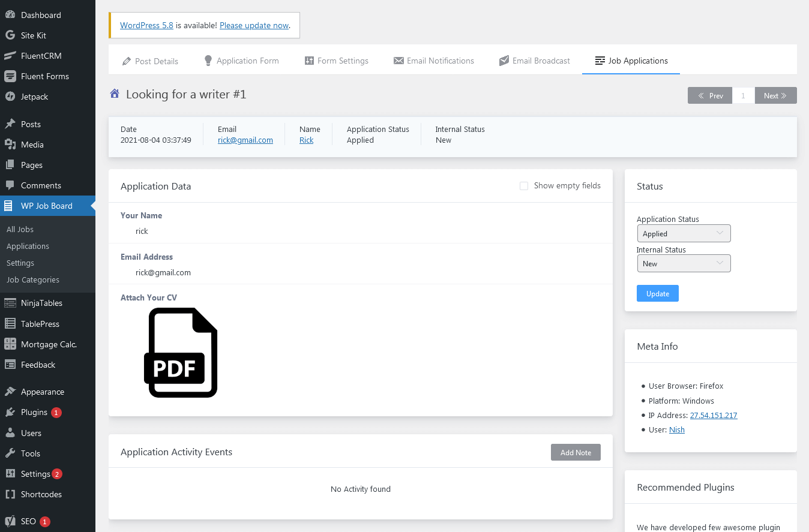Click the Add Note button
Viewport: 809px width, 532px height.
click(x=575, y=452)
